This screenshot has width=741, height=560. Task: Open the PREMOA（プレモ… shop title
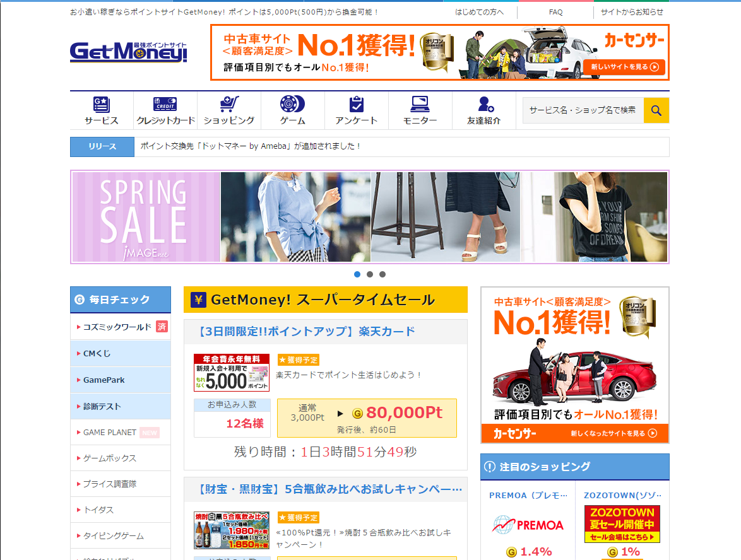point(528,495)
